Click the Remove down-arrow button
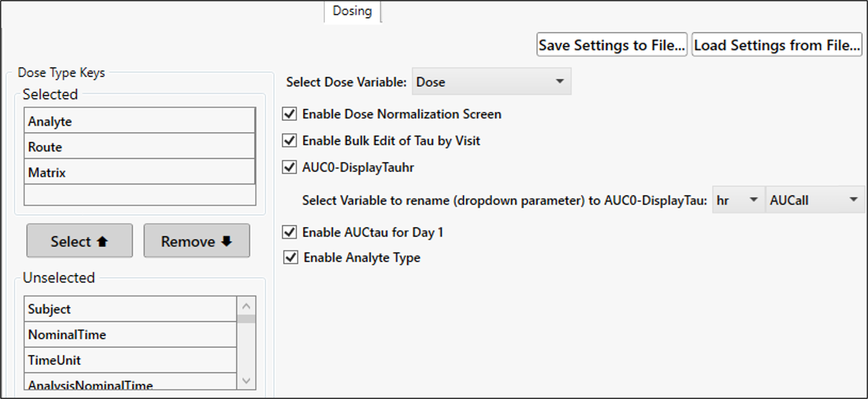868x399 pixels. click(x=196, y=241)
